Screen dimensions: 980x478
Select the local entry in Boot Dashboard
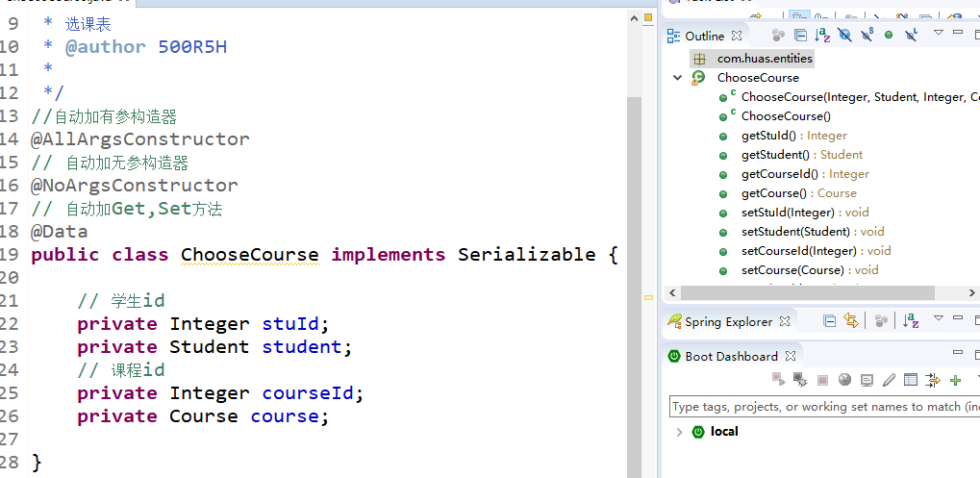724,432
